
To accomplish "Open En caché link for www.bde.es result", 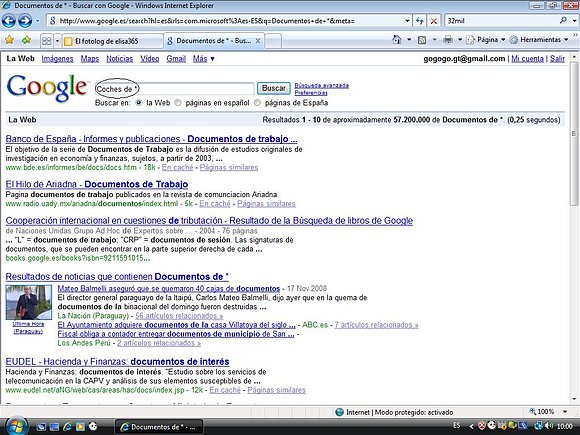I will tap(178, 168).
